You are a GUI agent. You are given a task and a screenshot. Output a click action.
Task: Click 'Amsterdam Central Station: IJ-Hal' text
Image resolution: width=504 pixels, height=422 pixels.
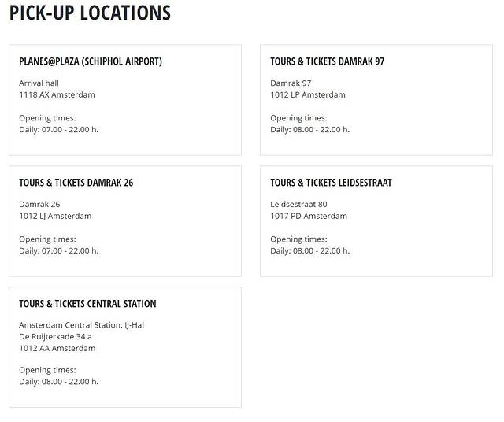coord(80,325)
